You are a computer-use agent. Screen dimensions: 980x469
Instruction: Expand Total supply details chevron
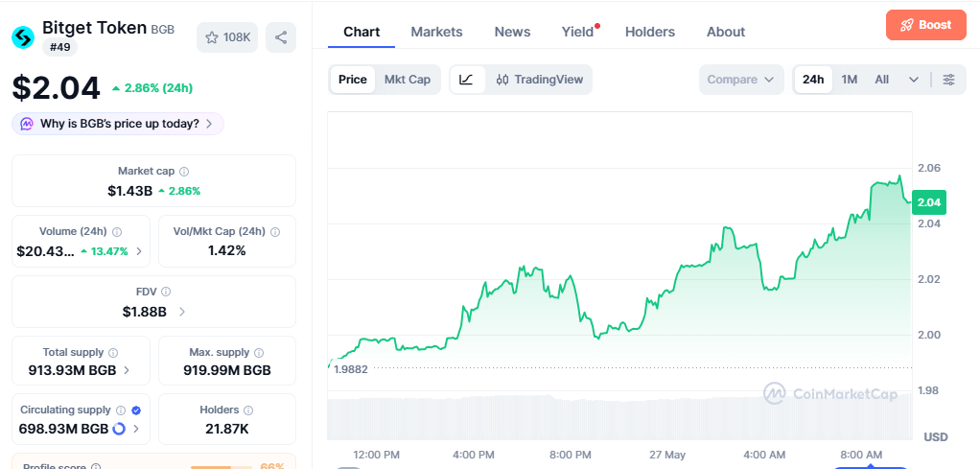(x=127, y=370)
